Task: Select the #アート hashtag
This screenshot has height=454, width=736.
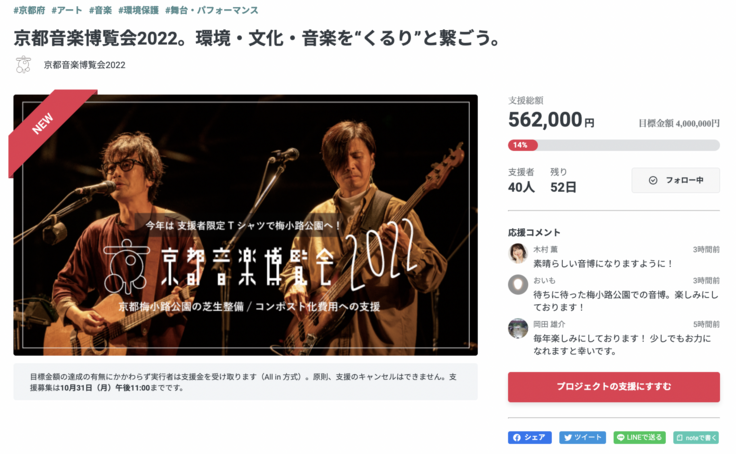Action: click(67, 10)
